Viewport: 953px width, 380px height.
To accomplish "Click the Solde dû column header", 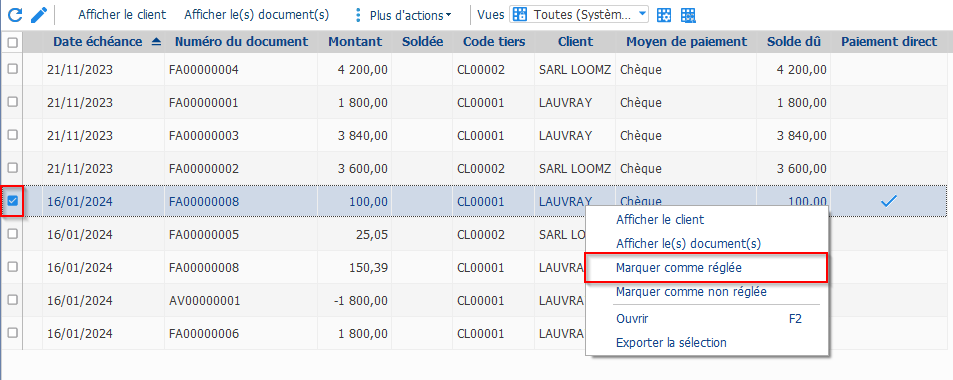I will (794, 41).
